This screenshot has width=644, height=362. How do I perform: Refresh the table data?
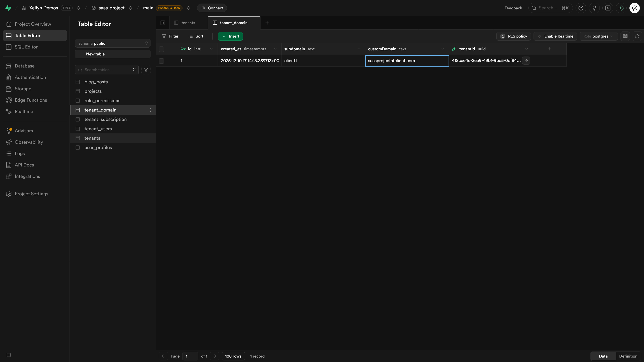[x=637, y=36]
